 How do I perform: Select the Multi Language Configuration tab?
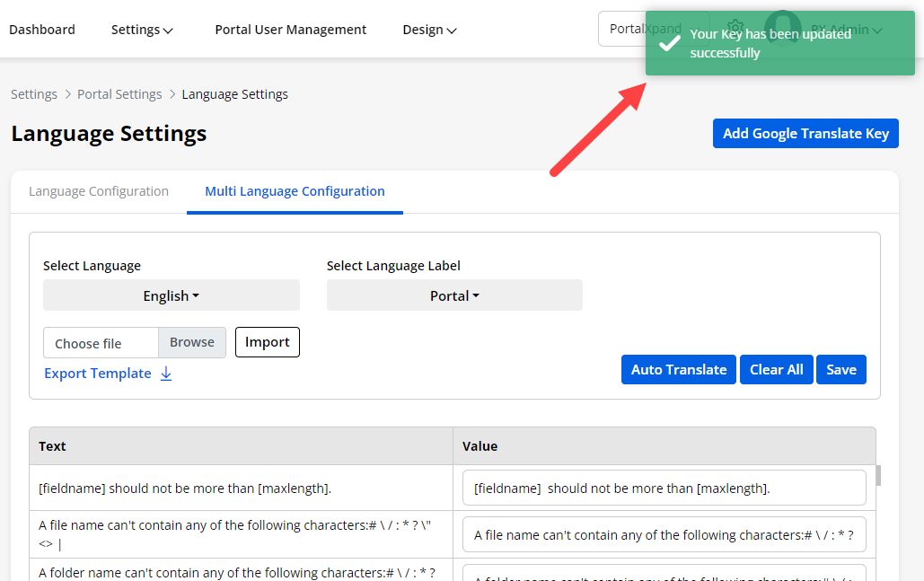(295, 191)
